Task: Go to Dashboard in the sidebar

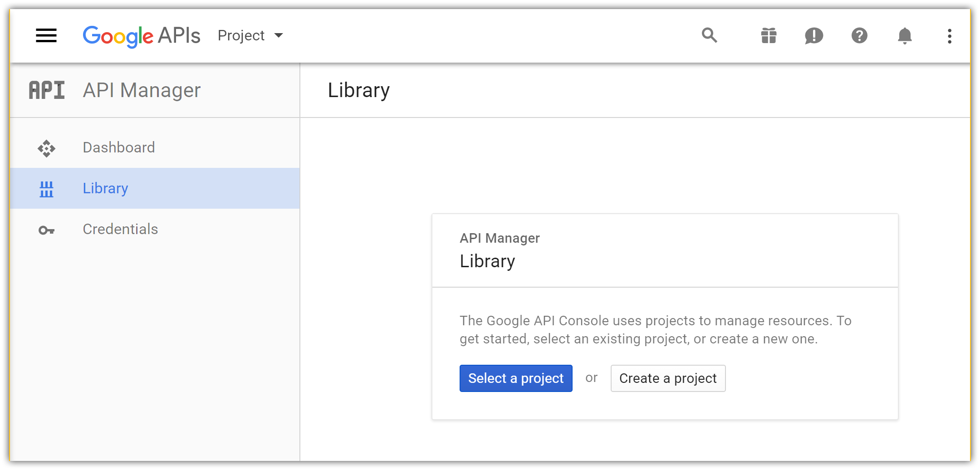Action: [x=155, y=147]
